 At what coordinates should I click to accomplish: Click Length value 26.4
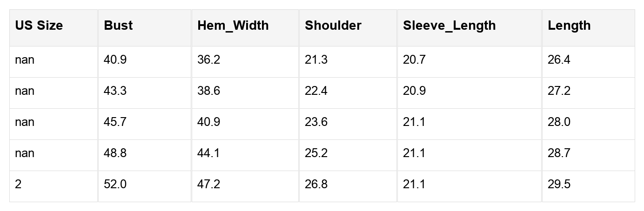[x=559, y=60]
